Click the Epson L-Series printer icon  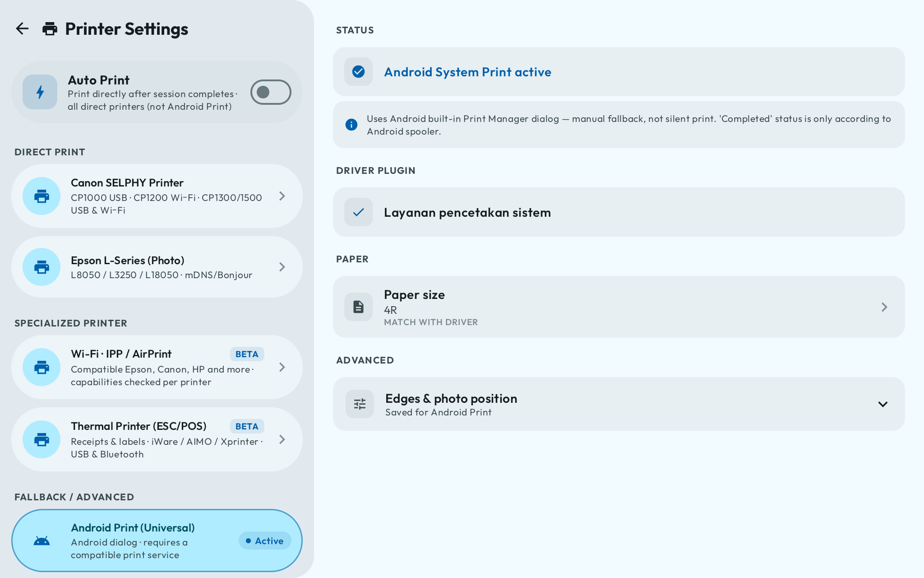42,267
